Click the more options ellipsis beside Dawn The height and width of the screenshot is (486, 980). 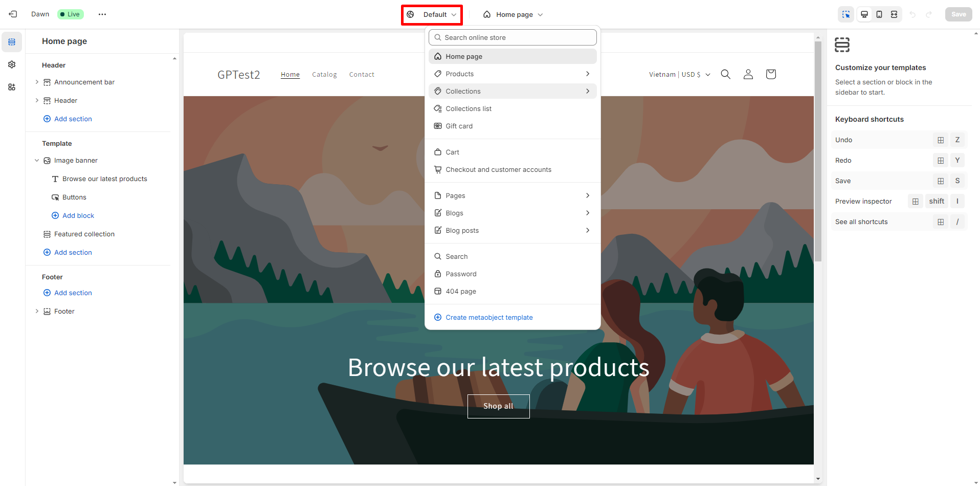pyautogui.click(x=102, y=14)
